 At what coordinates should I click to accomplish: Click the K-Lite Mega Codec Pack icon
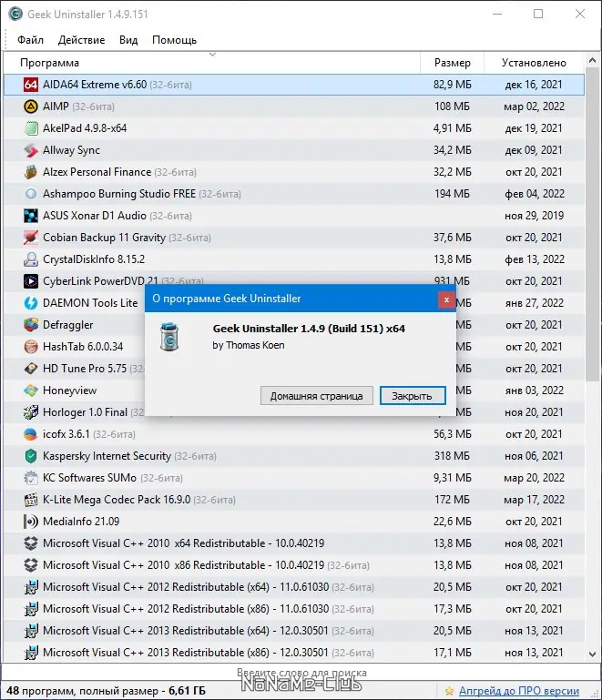(30, 500)
